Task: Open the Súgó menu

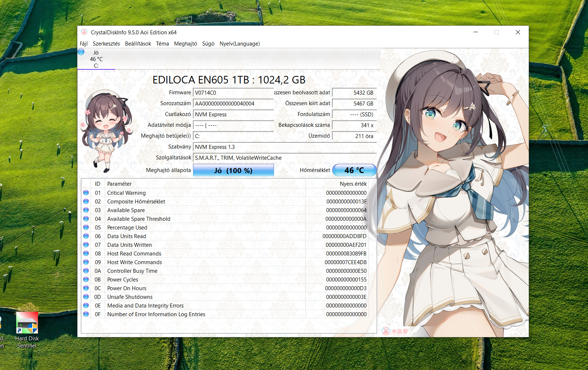Action: (208, 44)
